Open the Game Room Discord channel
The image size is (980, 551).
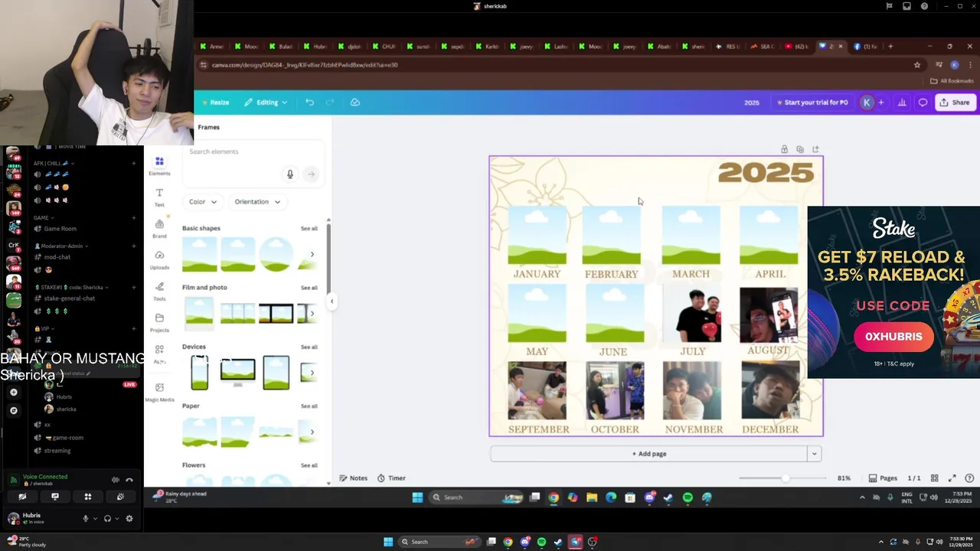click(60, 229)
